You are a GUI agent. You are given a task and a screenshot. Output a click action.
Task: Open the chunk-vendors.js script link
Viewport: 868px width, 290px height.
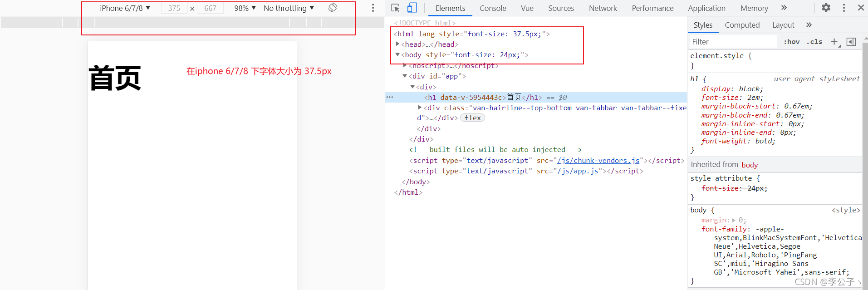click(598, 160)
